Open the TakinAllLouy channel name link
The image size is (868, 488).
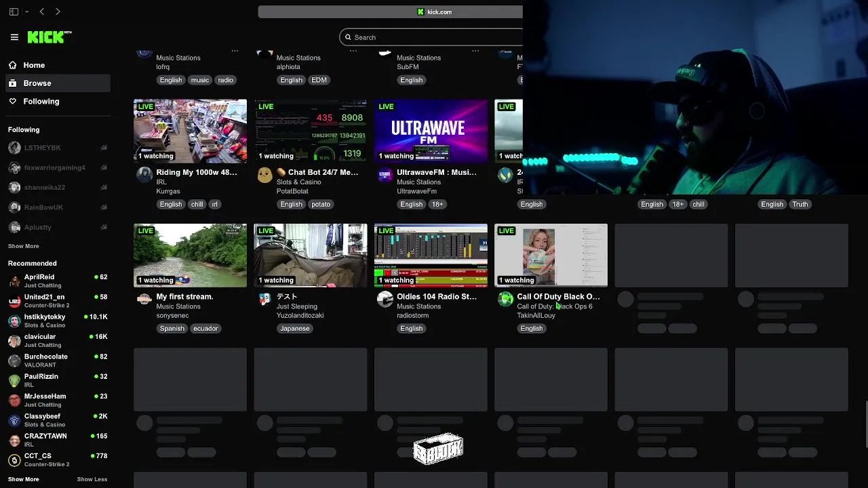point(536,316)
